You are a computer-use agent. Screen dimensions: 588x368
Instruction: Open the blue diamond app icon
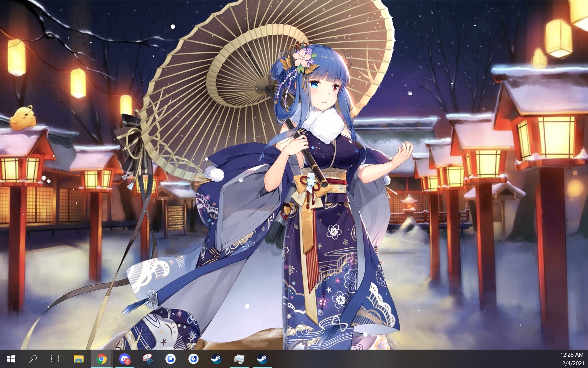click(194, 358)
